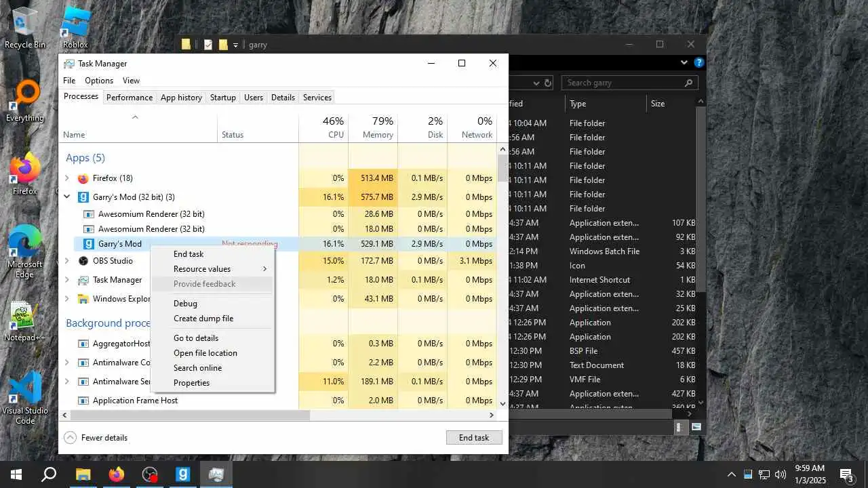
Task: Choose End task from the context menu
Action: tap(212, 254)
